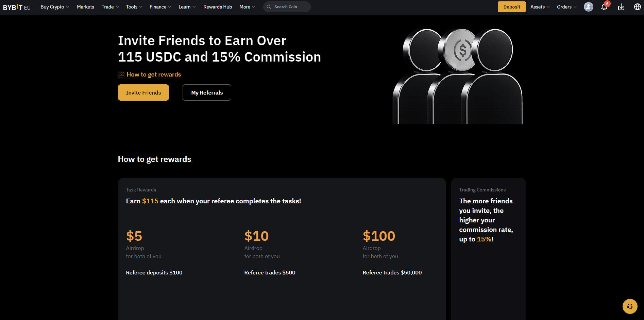
Task: Open the language globe icon
Action: [x=637, y=7]
